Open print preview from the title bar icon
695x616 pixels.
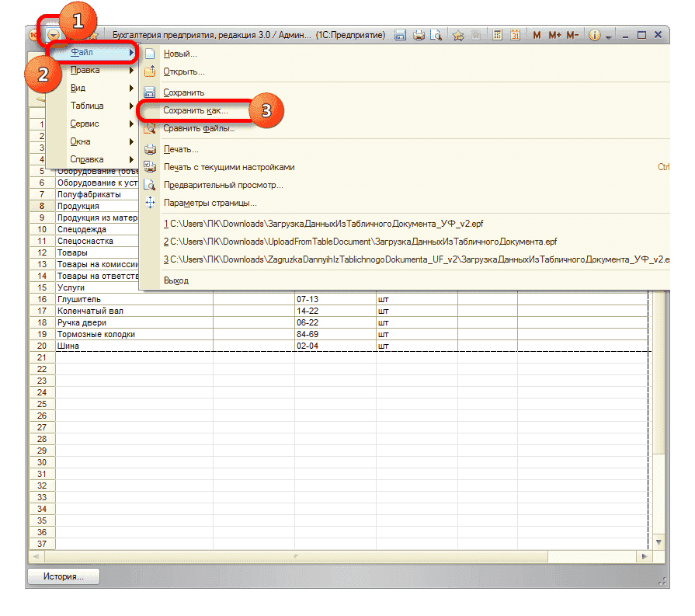point(436,35)
